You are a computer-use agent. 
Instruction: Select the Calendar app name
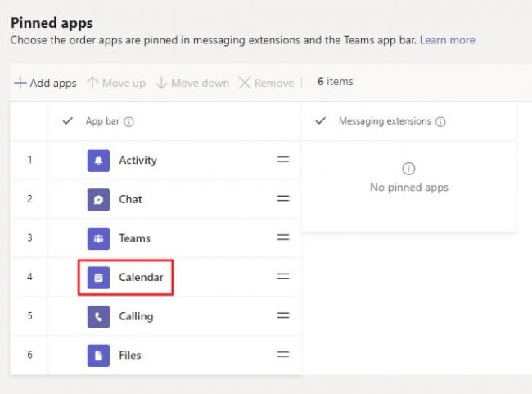pos(141,277)
